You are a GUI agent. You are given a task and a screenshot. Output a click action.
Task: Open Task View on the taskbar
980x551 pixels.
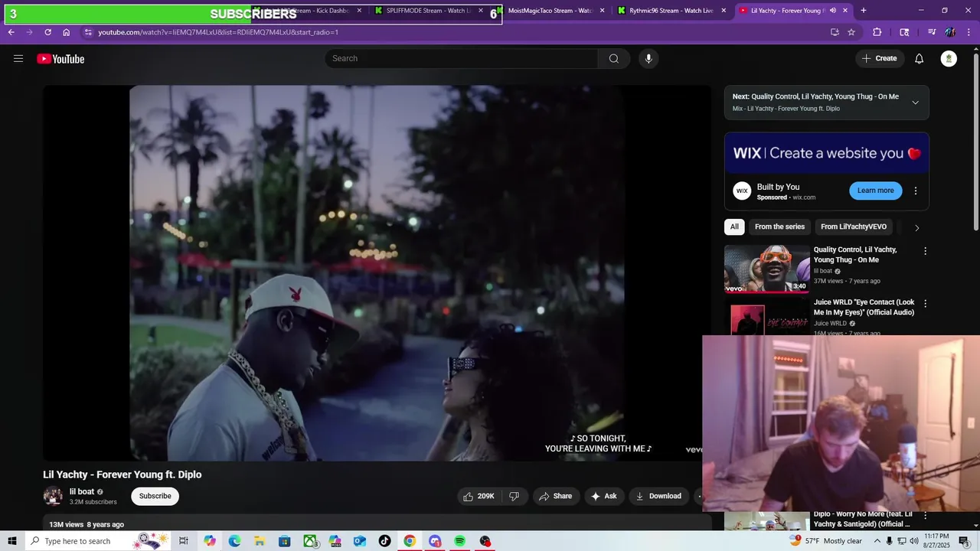point(184,541)
